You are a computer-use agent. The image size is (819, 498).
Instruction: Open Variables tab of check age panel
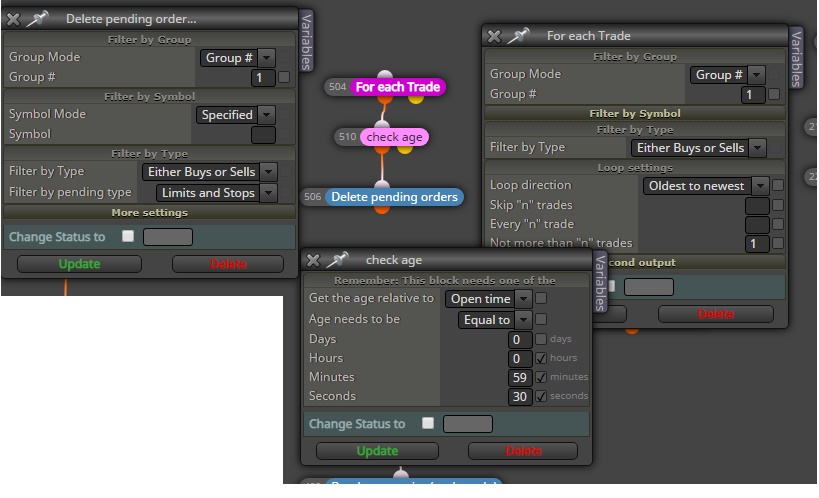click(x=600, y=283)
